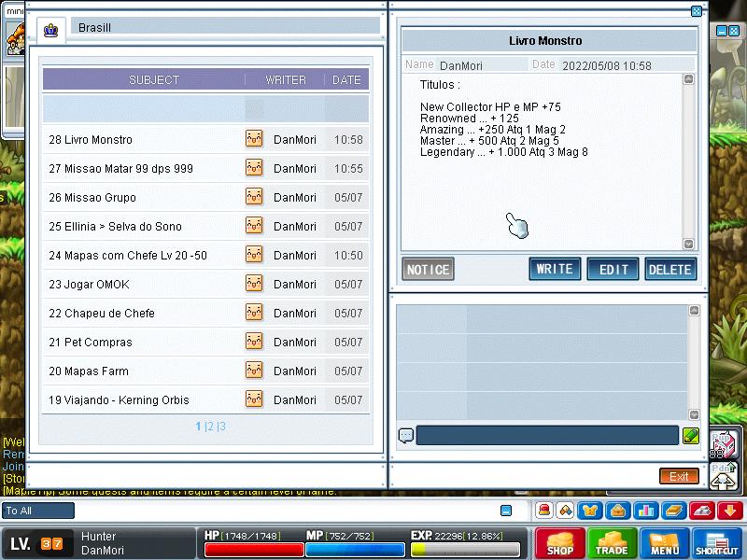Click the comment input field

[547, 436]
